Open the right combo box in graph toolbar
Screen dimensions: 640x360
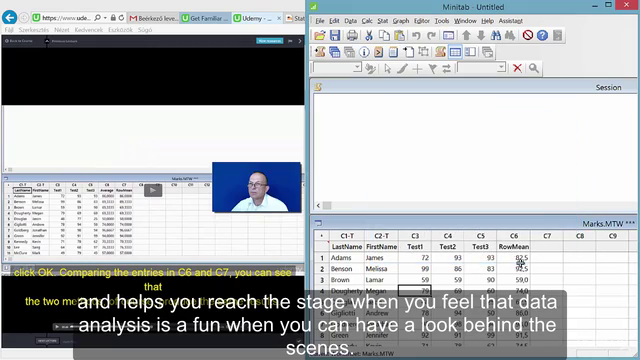pos(502,67)
